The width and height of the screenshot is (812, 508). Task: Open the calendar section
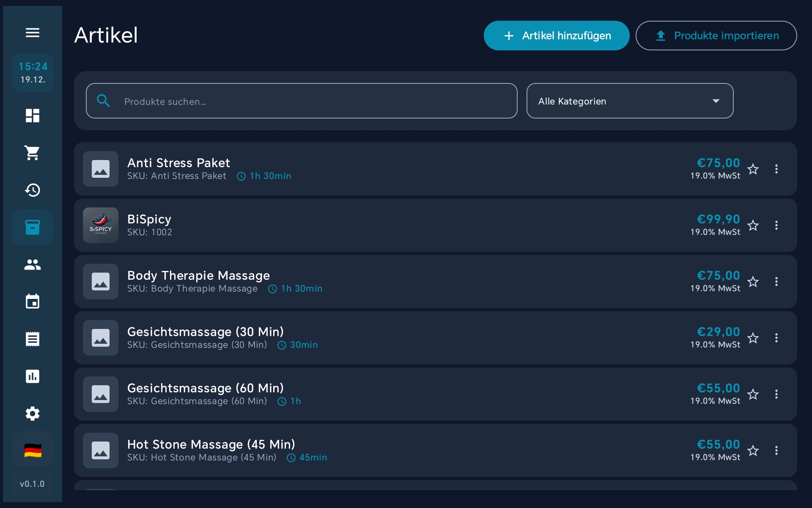(32, 301)
